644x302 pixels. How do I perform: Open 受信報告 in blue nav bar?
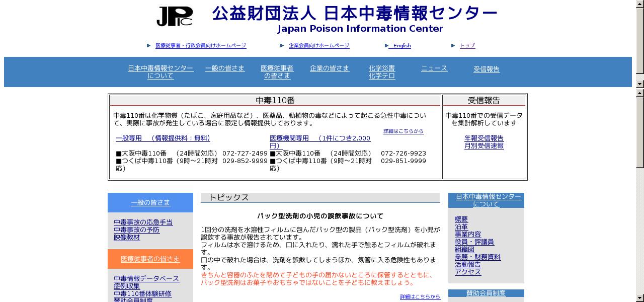coord(487,69)
